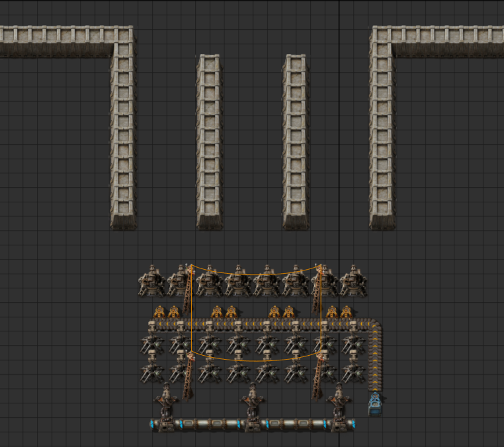Click the leftmost yellow inserter
The image size is (504, 447).
(159, 311)
